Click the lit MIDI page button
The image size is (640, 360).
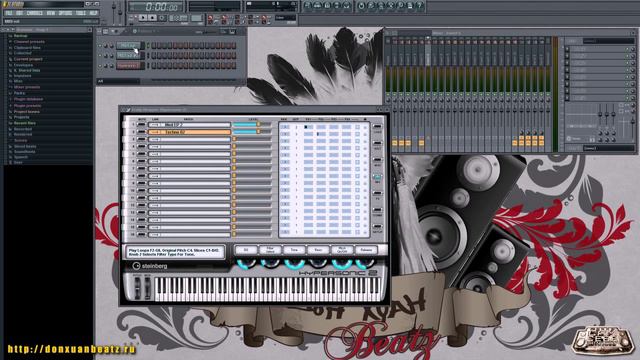(x=378, y=178)
